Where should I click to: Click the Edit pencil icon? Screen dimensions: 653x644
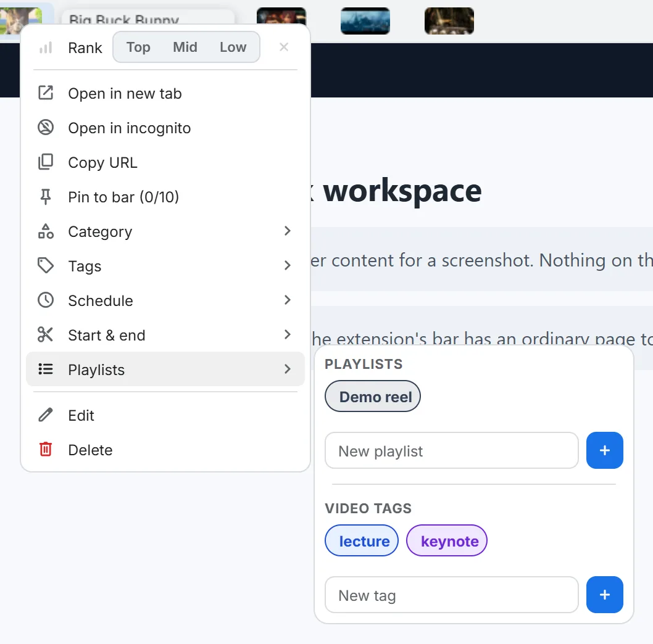[46, 415]
